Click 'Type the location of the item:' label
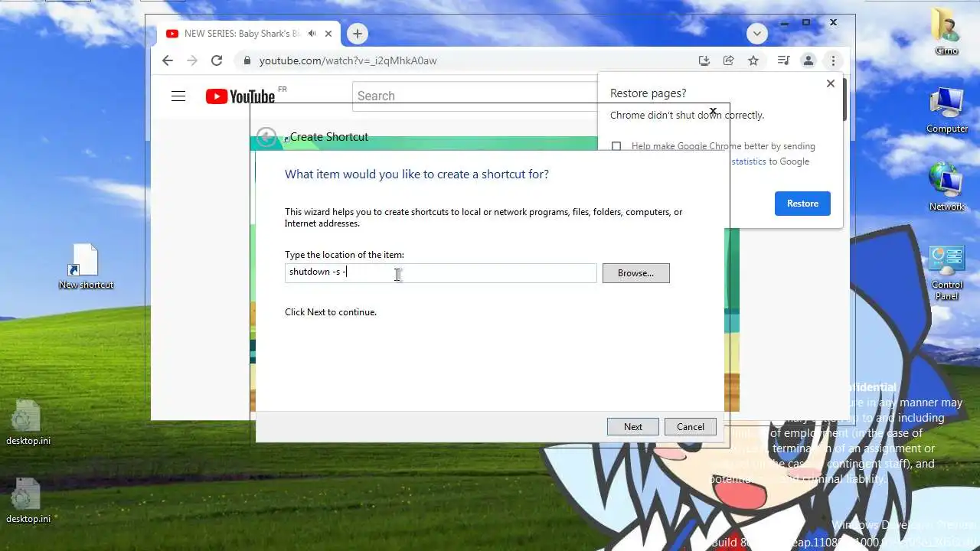The image size is (980, 551). pos(345,255)
